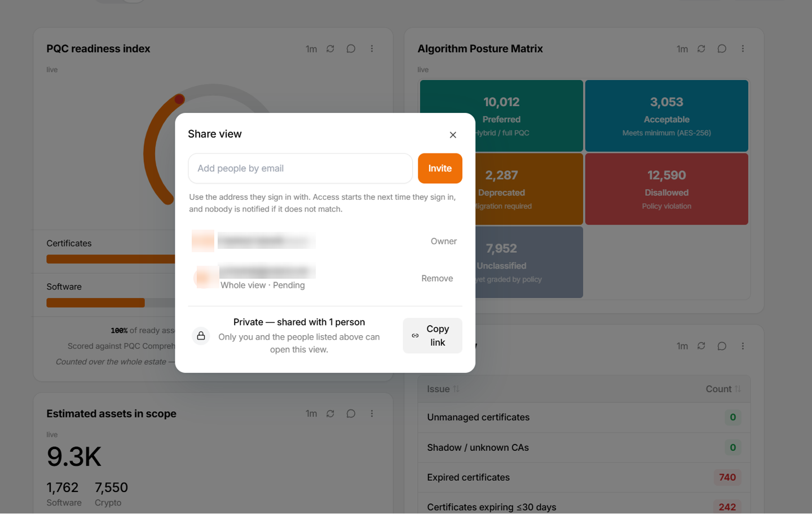
Task: Click the 1,762 Software figure
Action: click(x=62, y=487)
